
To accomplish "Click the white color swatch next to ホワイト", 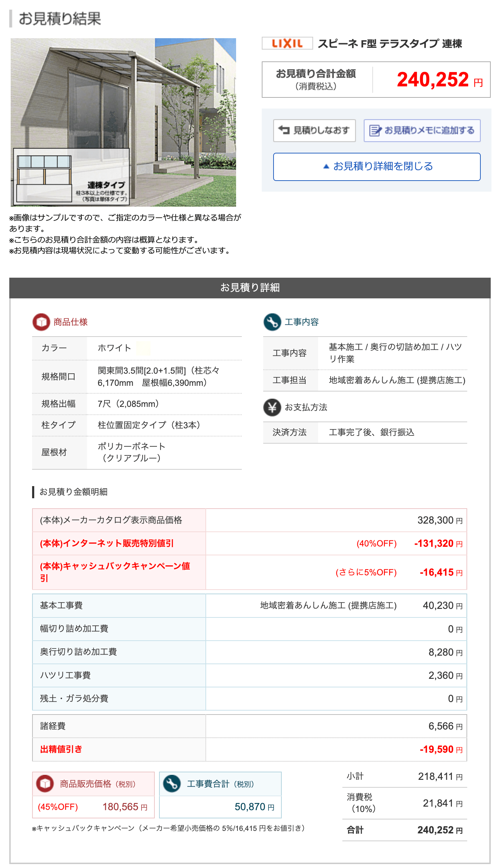I will click(143, 348).
